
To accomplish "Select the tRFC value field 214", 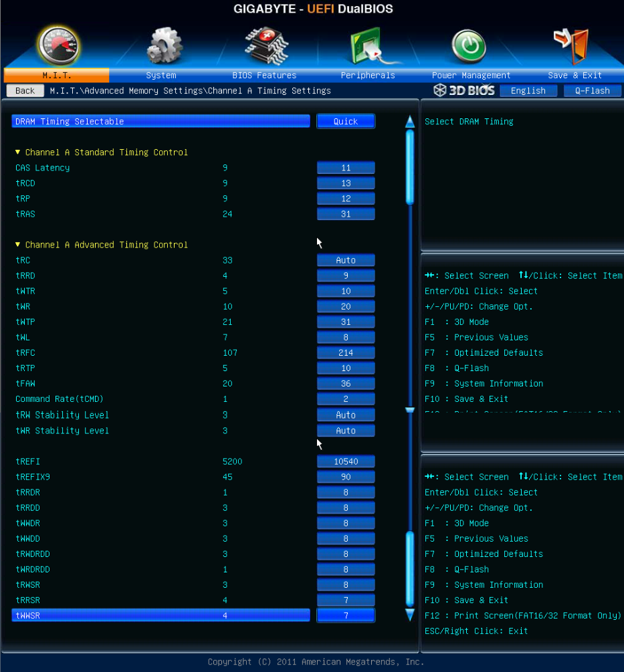I will point(346,352).
